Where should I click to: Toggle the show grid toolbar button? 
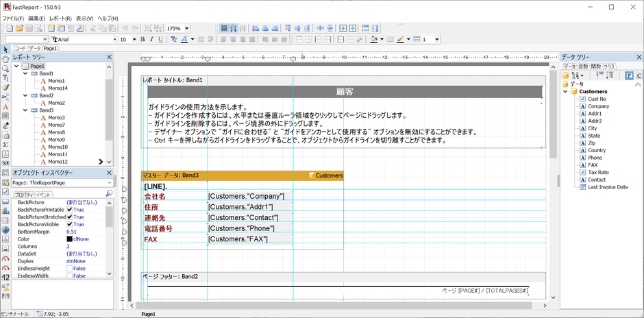pyautogui.click(x=223, y=28)
